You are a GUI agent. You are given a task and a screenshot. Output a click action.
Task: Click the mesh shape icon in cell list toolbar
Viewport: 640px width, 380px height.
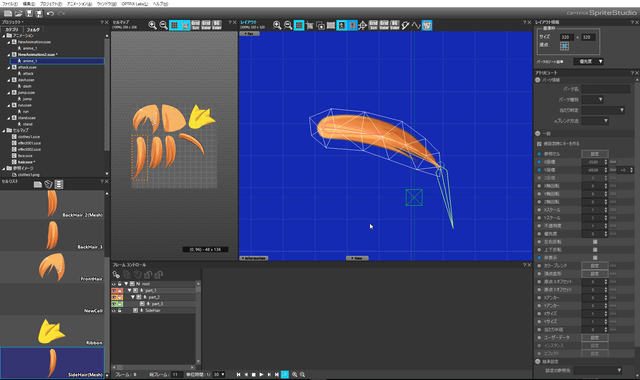tap(48, 184)
